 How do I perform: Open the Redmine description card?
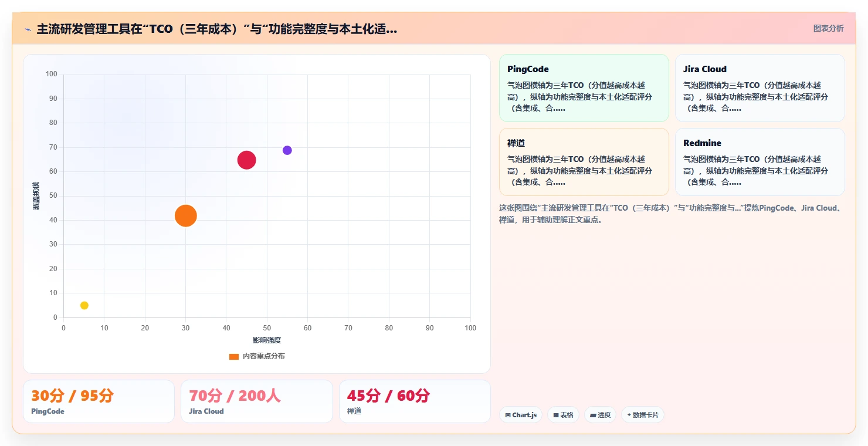click(760, 162)
